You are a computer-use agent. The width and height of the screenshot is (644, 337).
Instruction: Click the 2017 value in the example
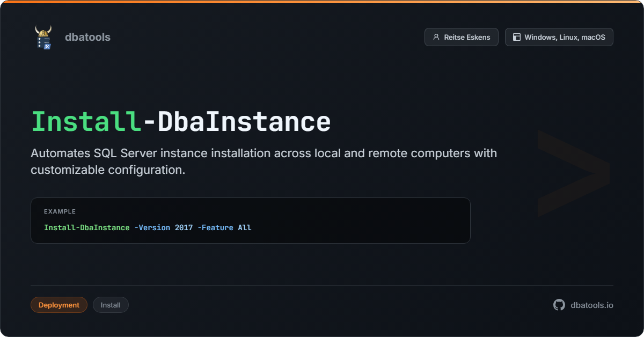[184, 228]
